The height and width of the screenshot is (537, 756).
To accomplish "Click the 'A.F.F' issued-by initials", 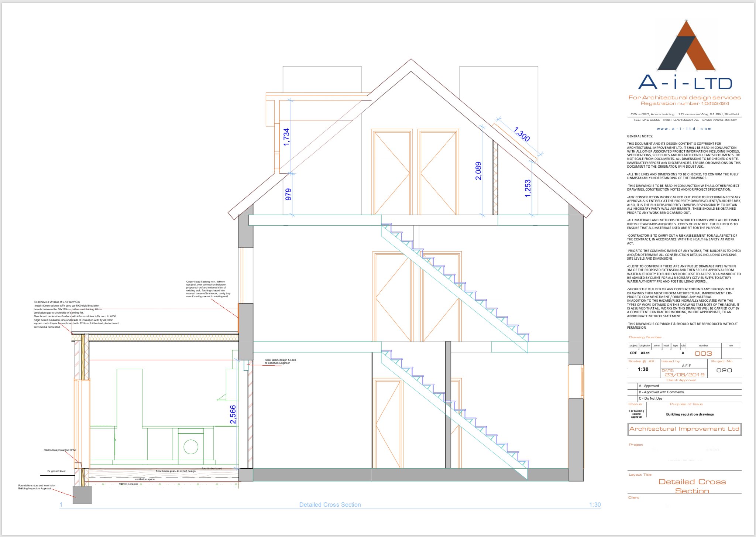I will point(687,366).
